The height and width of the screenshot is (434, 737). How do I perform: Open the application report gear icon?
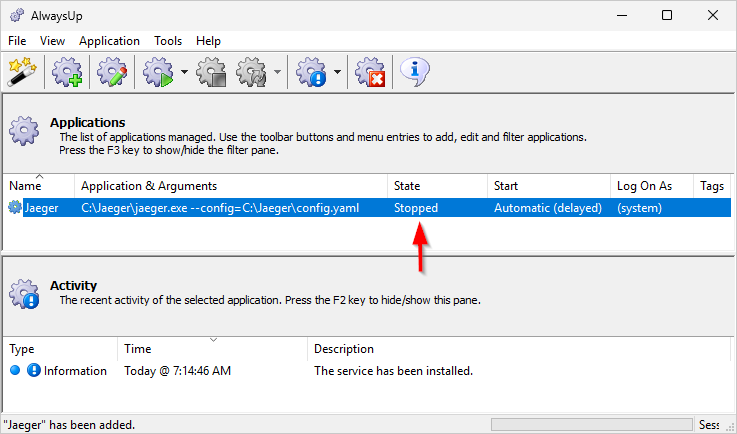coord(311,72)
